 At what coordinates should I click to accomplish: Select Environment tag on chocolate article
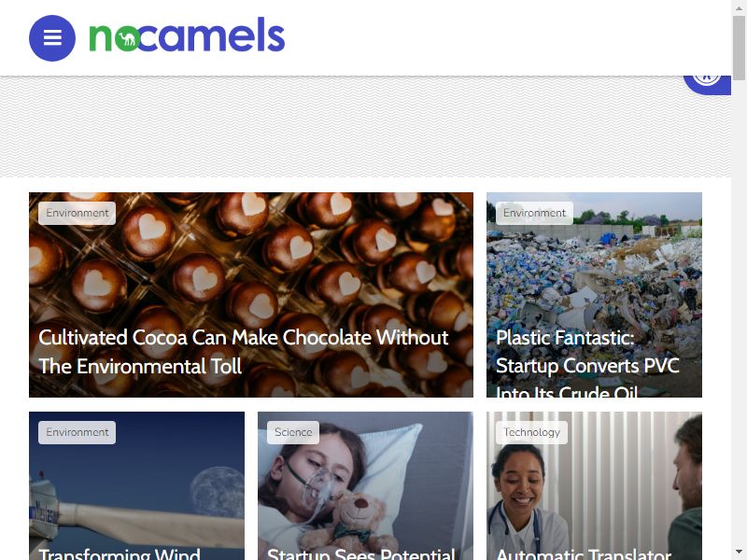point(78,213)
